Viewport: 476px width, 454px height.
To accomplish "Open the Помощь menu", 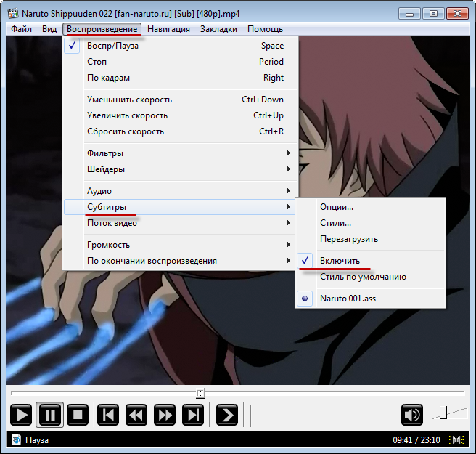I will pos(265,29).
